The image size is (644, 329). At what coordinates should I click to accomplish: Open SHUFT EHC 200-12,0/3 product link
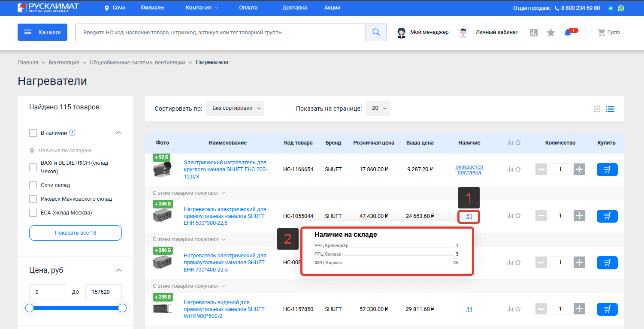[225, 169]
